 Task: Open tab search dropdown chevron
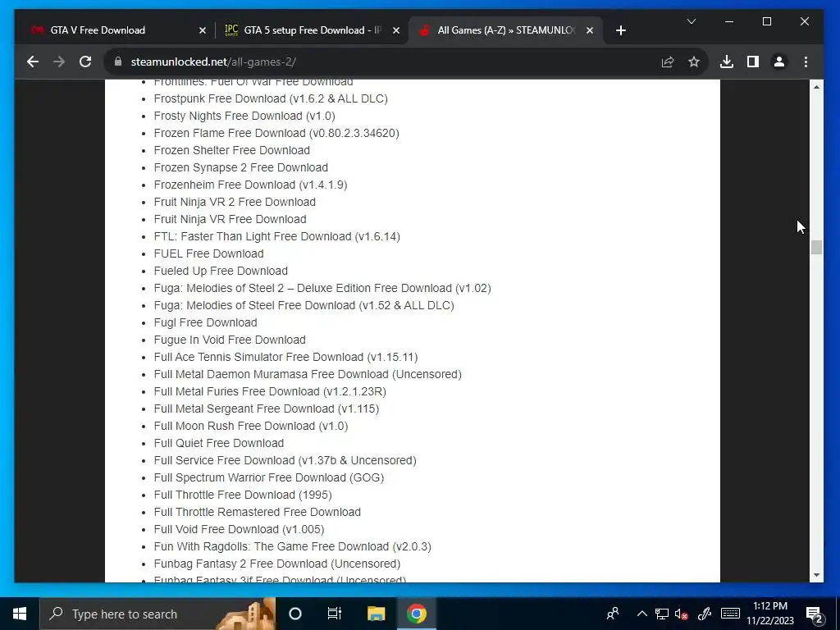692,21
